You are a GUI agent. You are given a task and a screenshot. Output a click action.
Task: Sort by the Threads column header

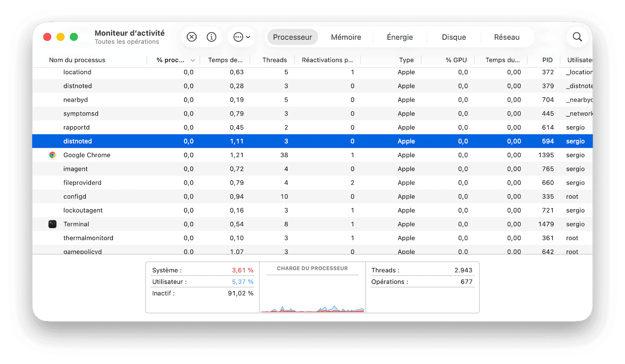pos(274,60)
